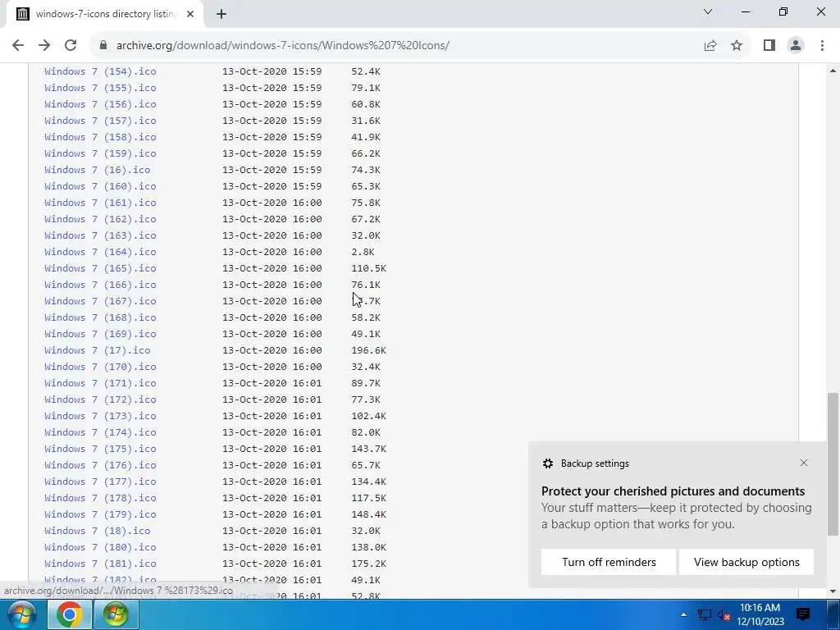Open Windows 7 (174).ico link
This screenshot has height=630, width=840.
tap(100, 432)
